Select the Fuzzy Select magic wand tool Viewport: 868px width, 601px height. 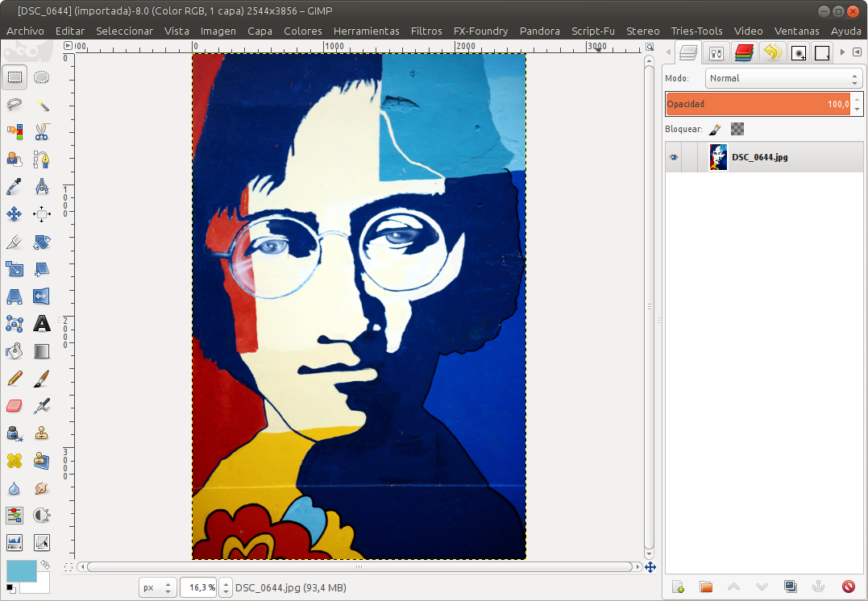[42, 104]
